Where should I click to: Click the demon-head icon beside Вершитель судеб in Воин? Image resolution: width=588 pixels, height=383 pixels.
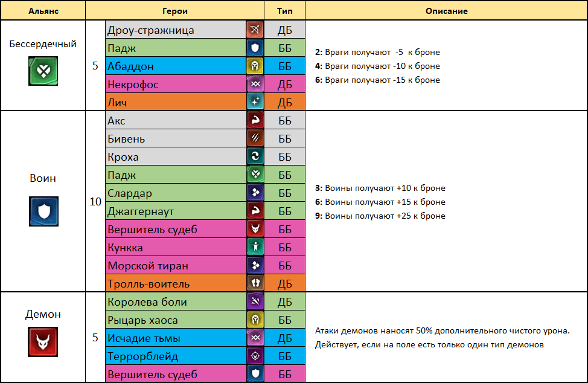(x=255, y=229)
